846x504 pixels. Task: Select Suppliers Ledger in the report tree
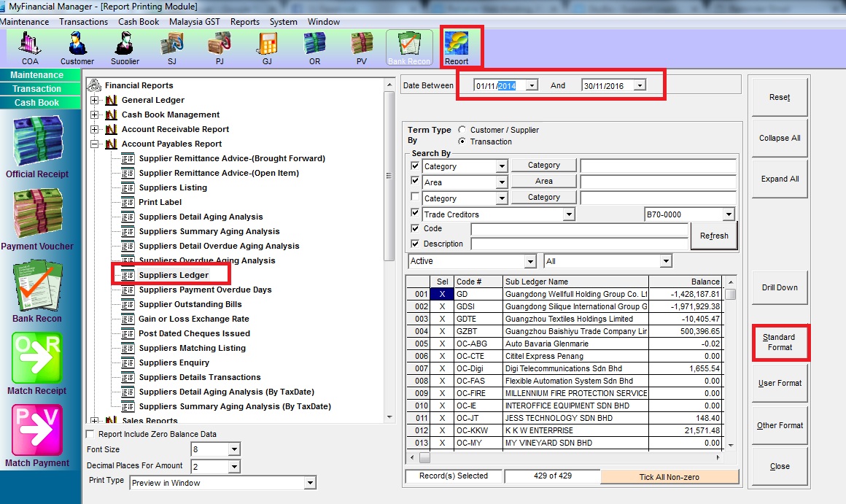174,275
